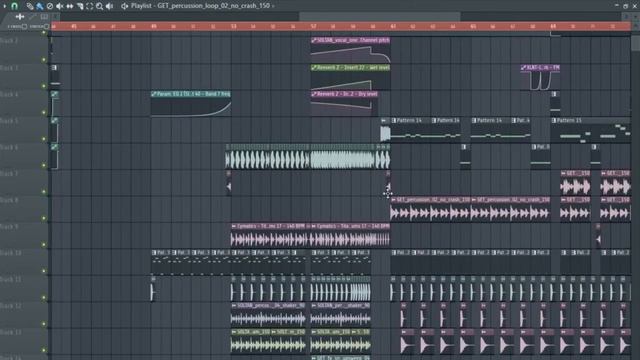Mute Track 8 with its green dot
This screenshot has height=360, width=640.
[x=44, y=218]
